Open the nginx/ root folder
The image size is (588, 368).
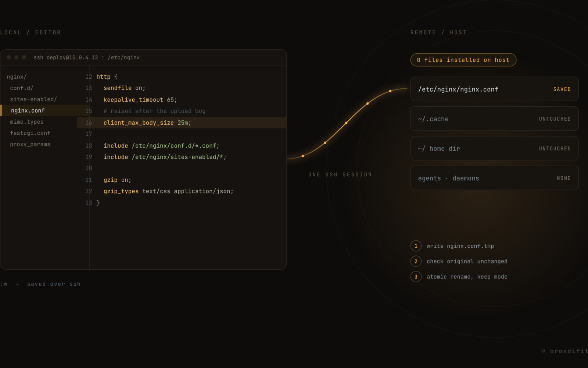[x=17, y=77]
